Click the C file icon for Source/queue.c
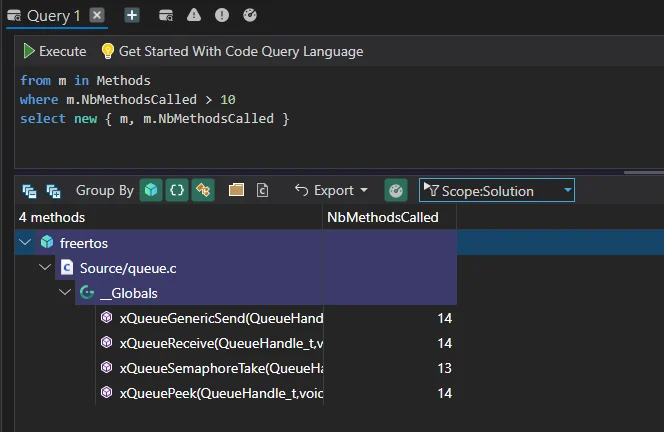 [x=67, y=267]
